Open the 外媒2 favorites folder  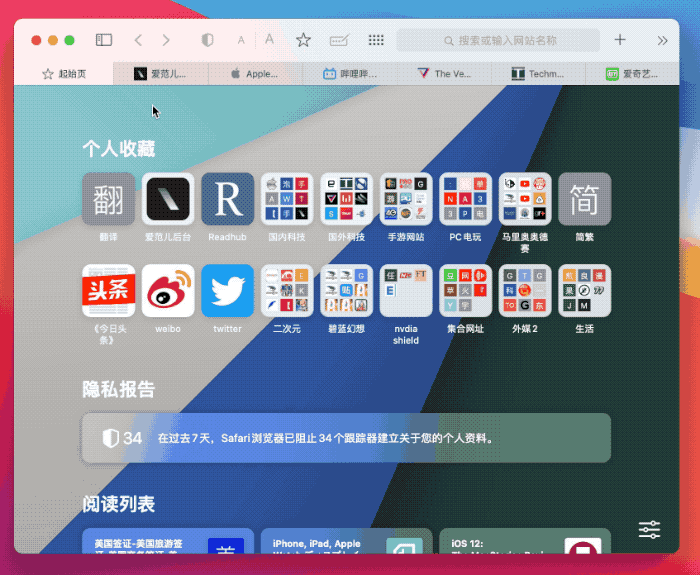pyautogui.click(x=525, y=291)
